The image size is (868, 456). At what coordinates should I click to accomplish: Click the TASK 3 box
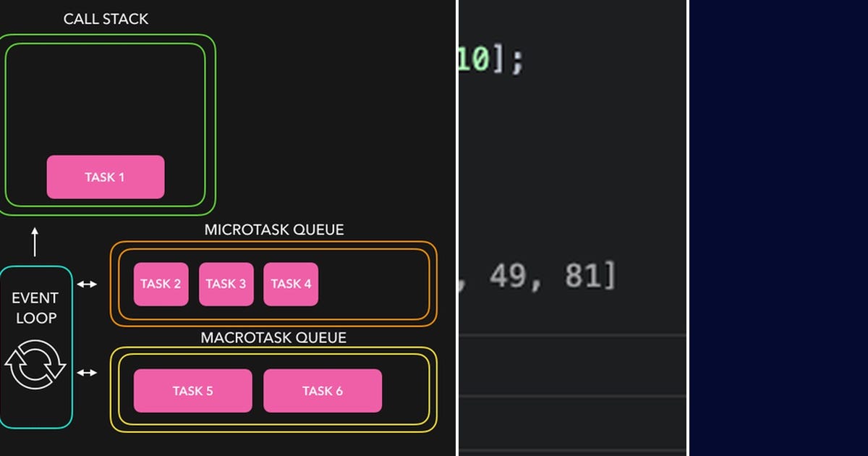point(226,284)
